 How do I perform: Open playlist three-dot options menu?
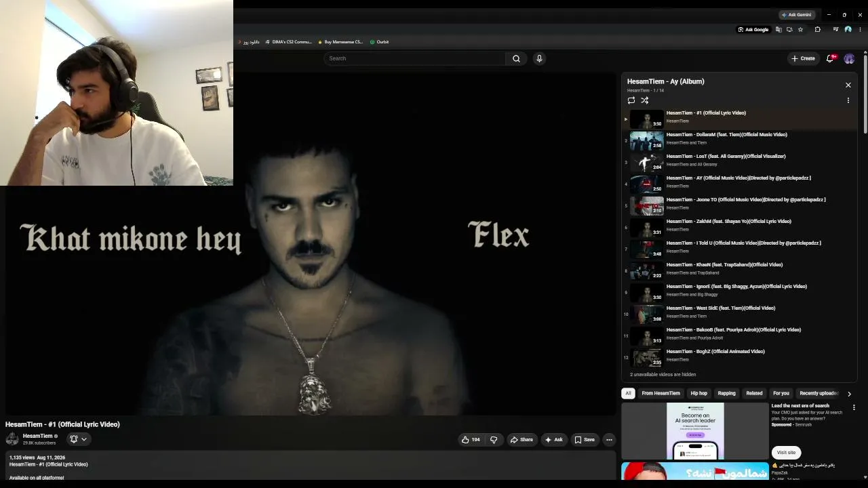pos(848,100)
